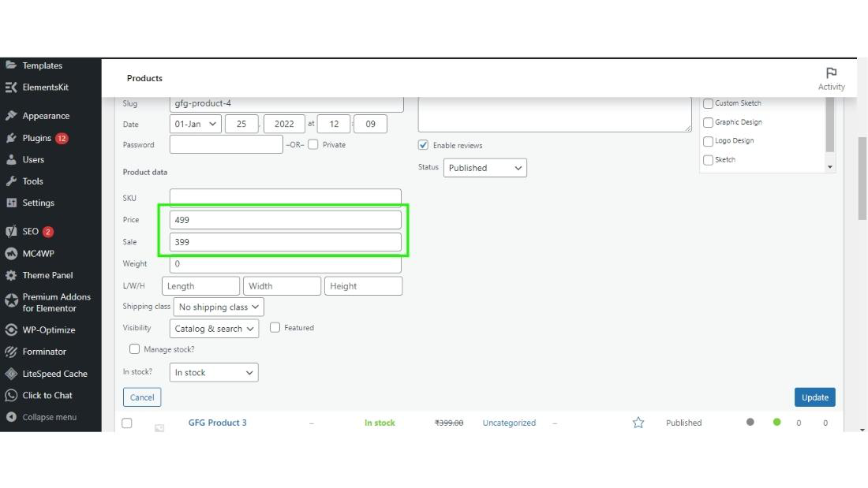Click the Appearance paintbrush icon
The width and height of the screenshot is (868, 488).
[x=11, y=116]
